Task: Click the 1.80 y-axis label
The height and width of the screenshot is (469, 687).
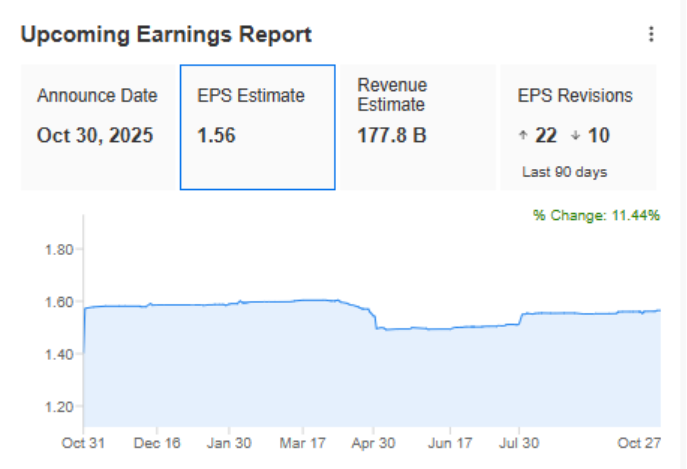Action: [59, 250]
